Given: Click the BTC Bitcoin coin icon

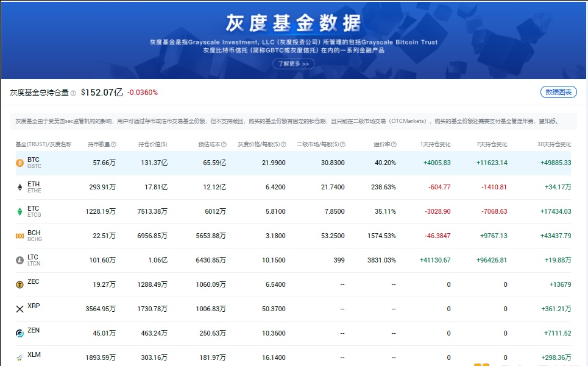Looking at the screenshot, I should [x=19, y=163].
